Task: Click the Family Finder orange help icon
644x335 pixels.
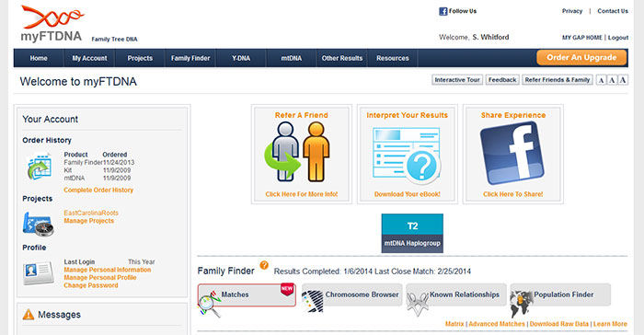Action: click(x=264, y=266)
